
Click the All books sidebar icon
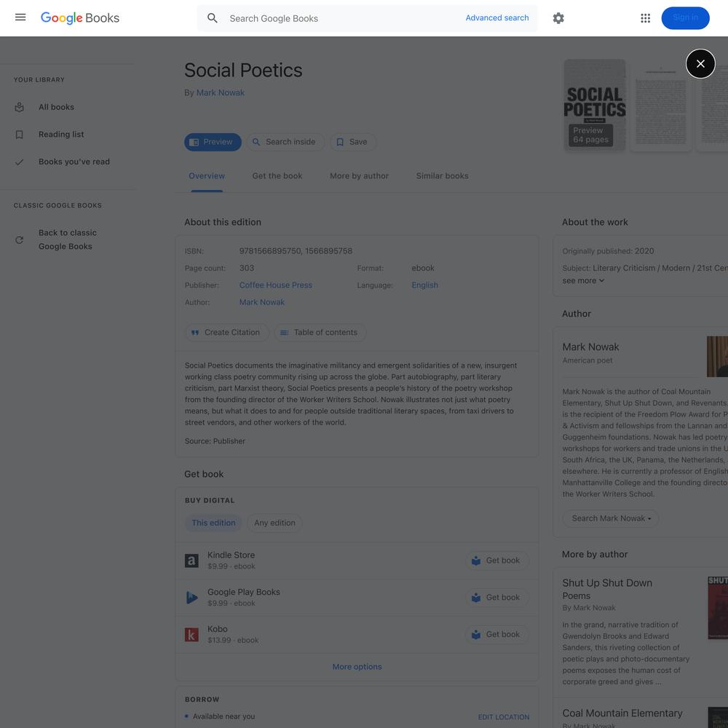[19, 107]
